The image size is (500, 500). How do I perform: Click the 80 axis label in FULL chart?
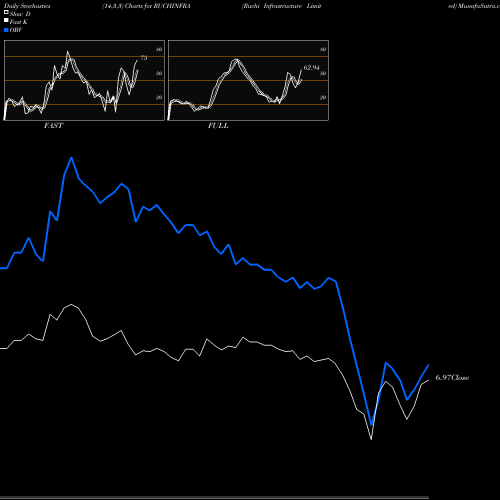pos(323,49)
